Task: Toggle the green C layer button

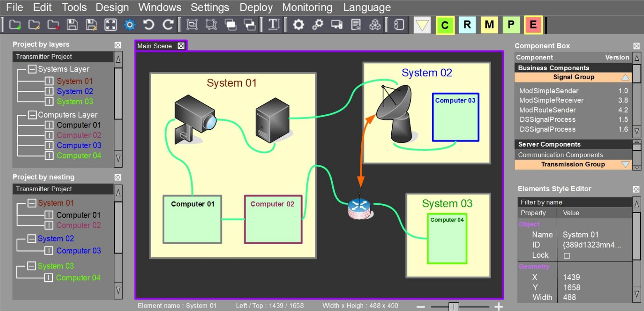Action: [x=445, y=26]
